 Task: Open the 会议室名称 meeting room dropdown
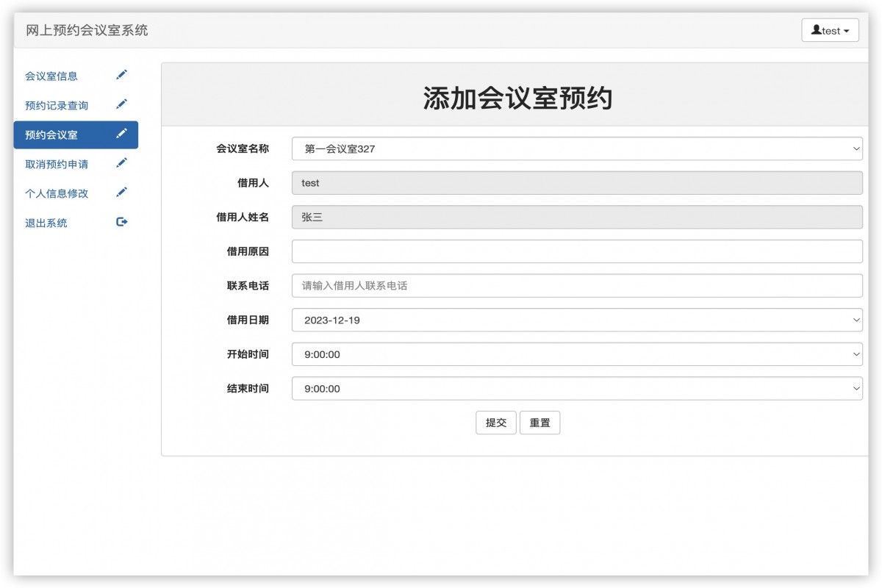[x=578, y=148]
